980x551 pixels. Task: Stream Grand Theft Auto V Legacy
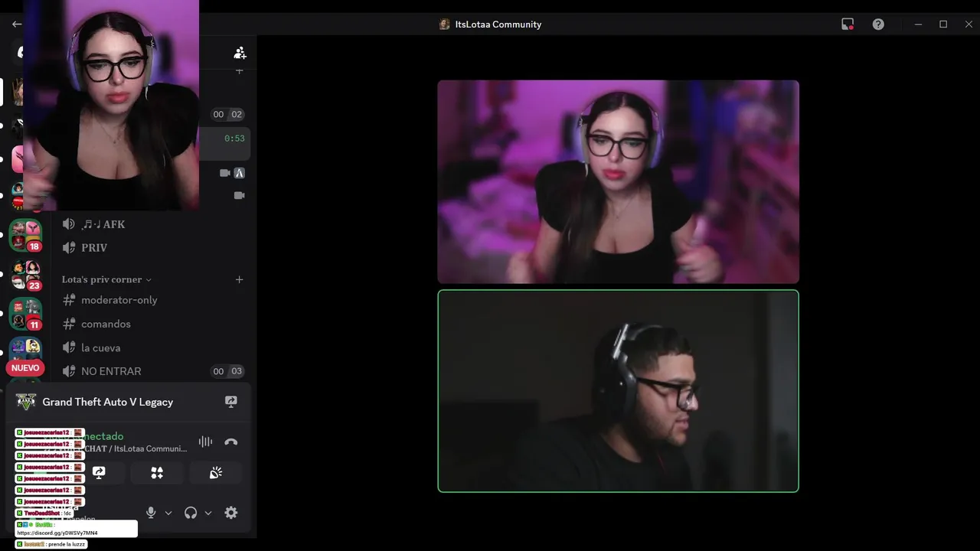(x=231, y=402)
